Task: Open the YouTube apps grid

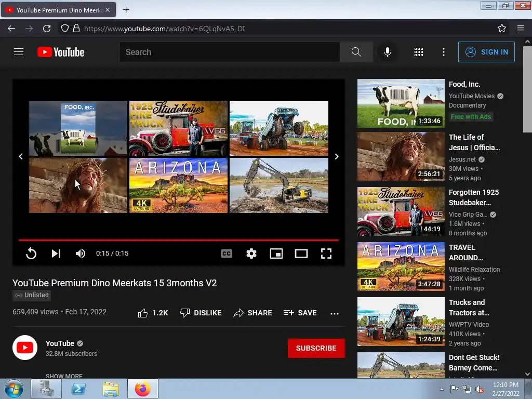Action: pyautogui.click(x=419, y=52)
